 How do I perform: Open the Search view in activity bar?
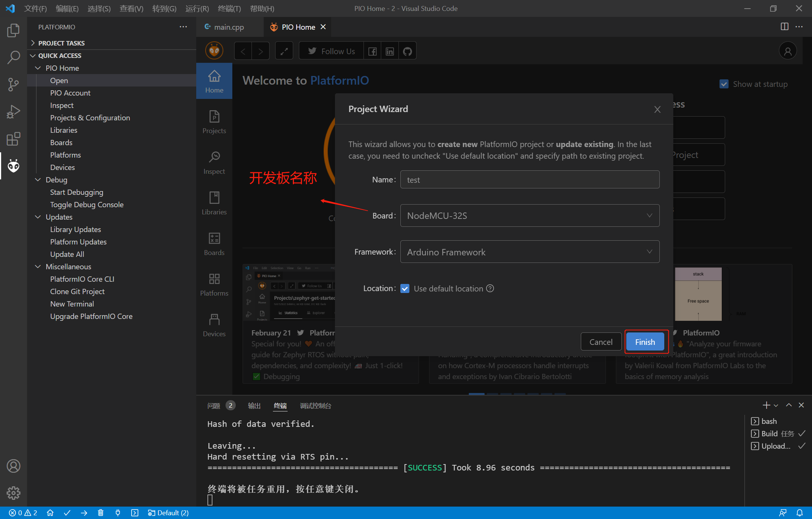tap(14, 58)
